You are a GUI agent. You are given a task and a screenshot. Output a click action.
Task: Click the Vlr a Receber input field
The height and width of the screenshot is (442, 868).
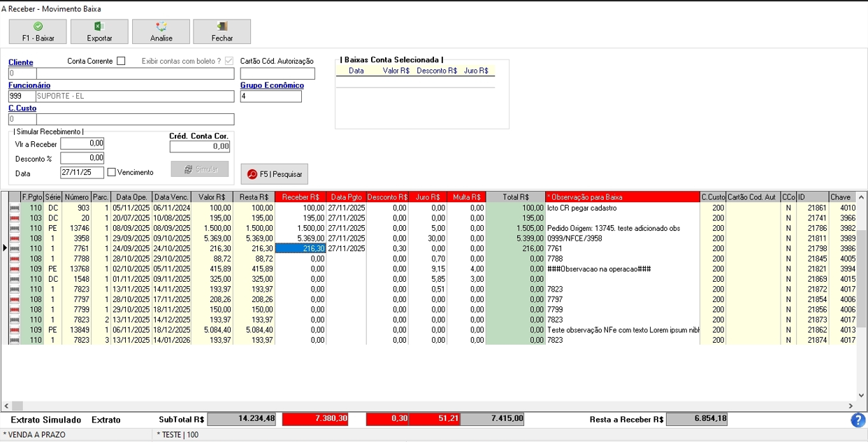pyautogui.click(x=82, y=143)
